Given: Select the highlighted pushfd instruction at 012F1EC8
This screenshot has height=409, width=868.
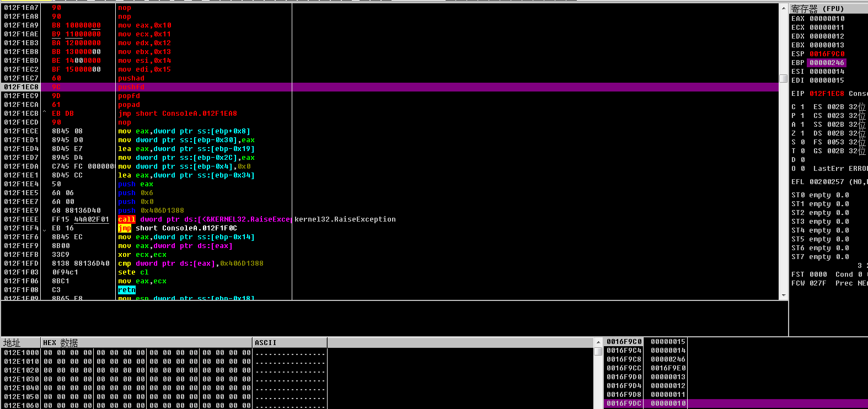Looking at the screenshot, I should click(389, 87).
